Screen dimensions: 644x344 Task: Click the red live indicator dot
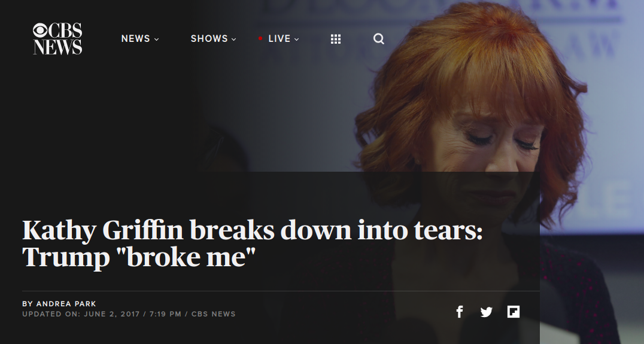click(260, 38)
